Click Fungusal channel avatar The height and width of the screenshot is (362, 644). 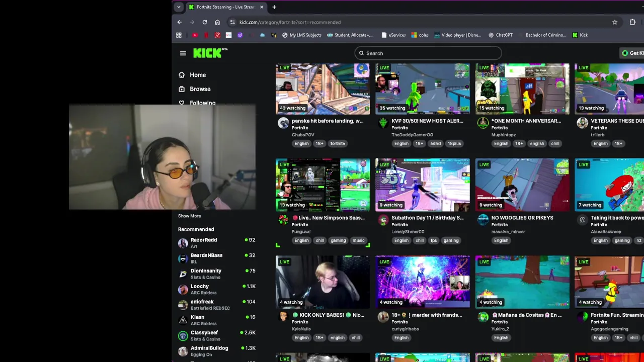click(283, 220)
